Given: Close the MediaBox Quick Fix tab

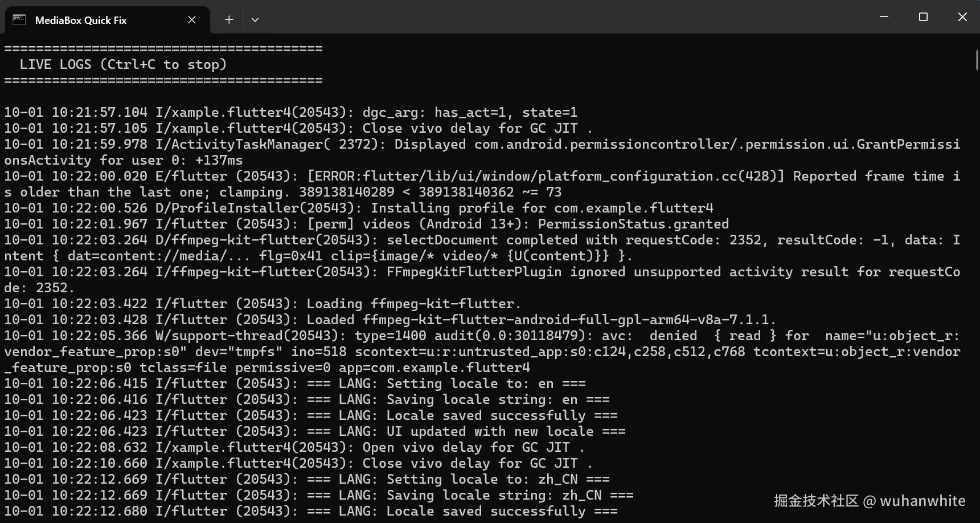Looking at the screenshot, I should click(x=192, y=20).
